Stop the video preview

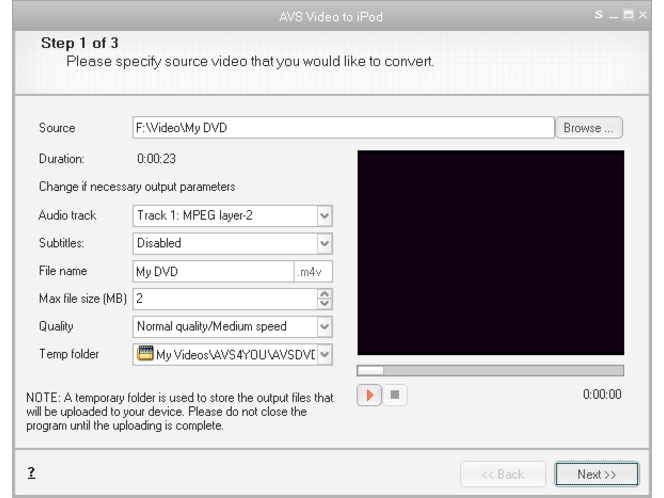[395, 395]
